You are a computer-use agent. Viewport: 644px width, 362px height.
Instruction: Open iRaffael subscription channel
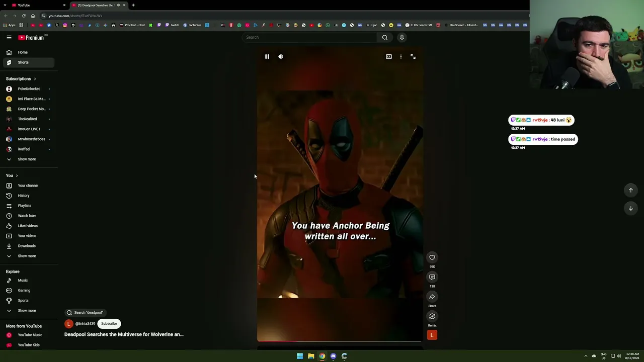tap(29, 149)
